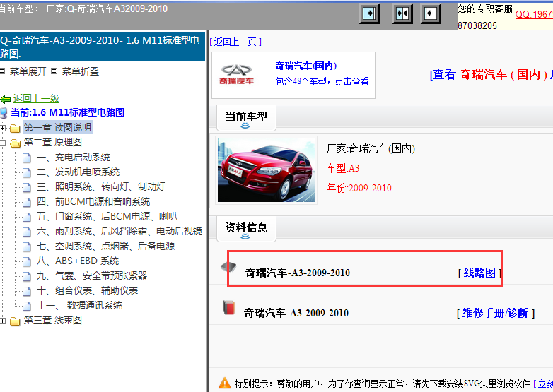Screen dimensions: 553x392
Task: Click the current model computer icon
Action: [4, 113]
